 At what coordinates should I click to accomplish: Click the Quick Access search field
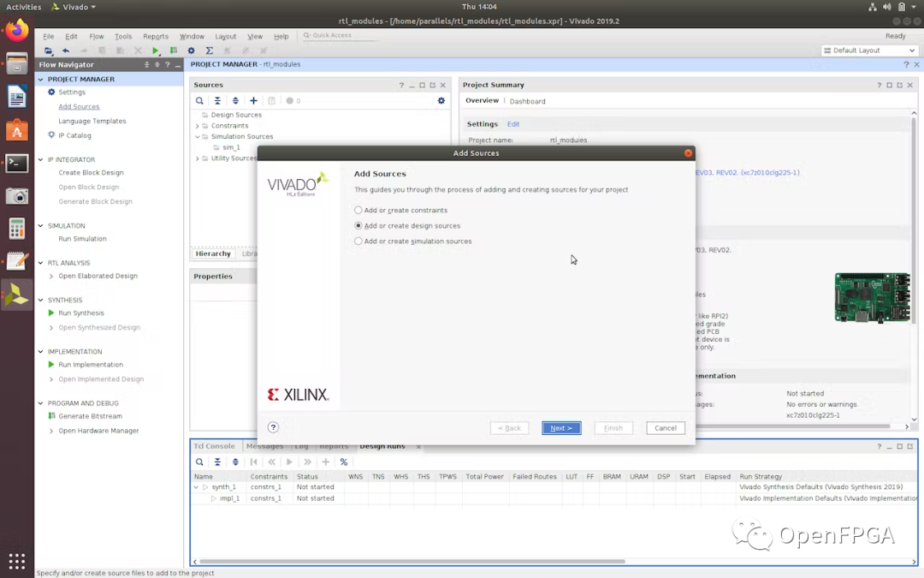[338, 35]
